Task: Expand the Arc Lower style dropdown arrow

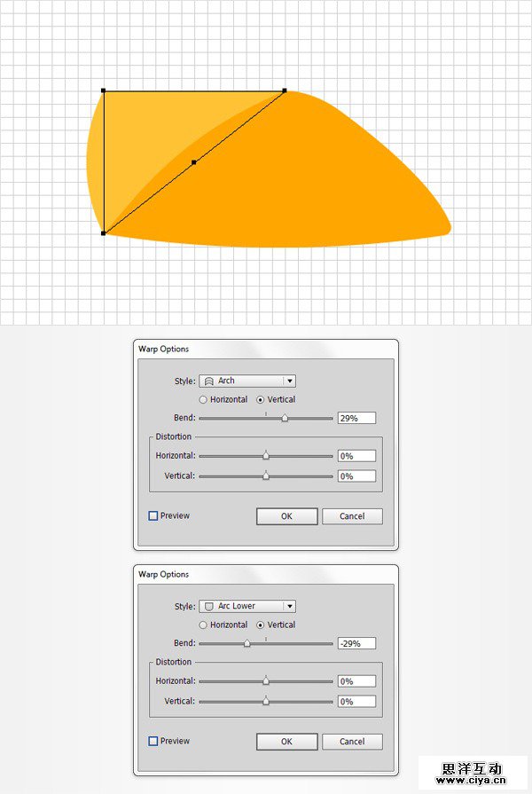Action: [x=290, y=606]
